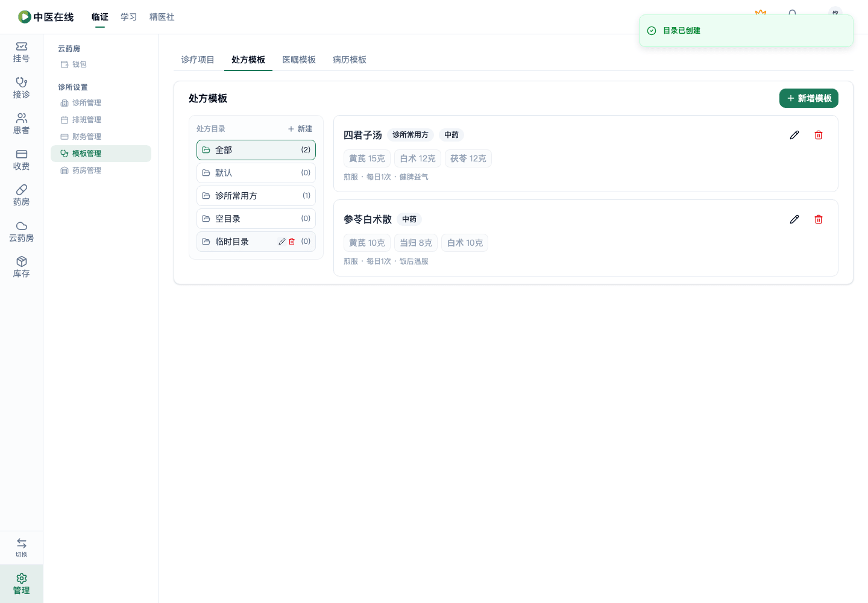Go to 财务管理 in side menu

(101, 137)
